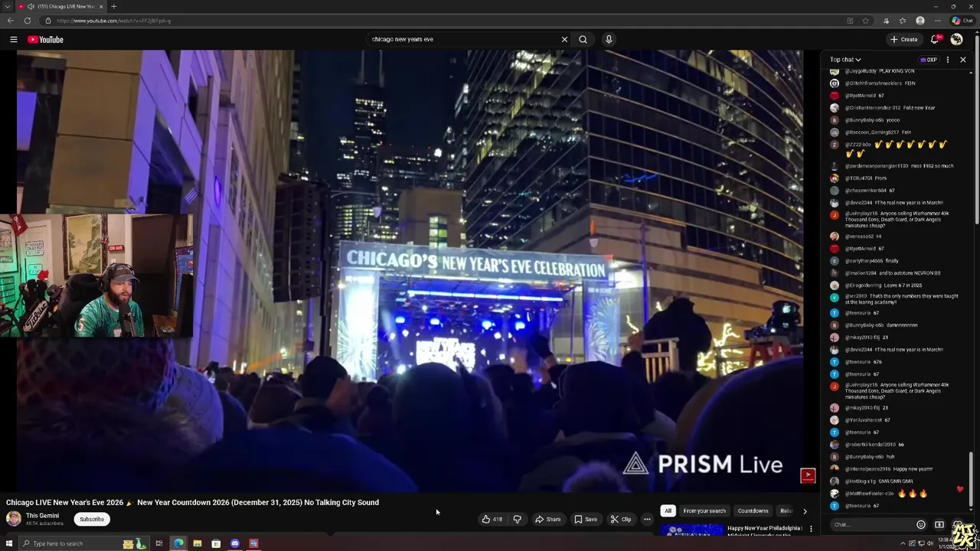980x551 pixels.
Task: Open the YouTube account avatar menu
Action: pyautogui.click(x=956, y=39)
